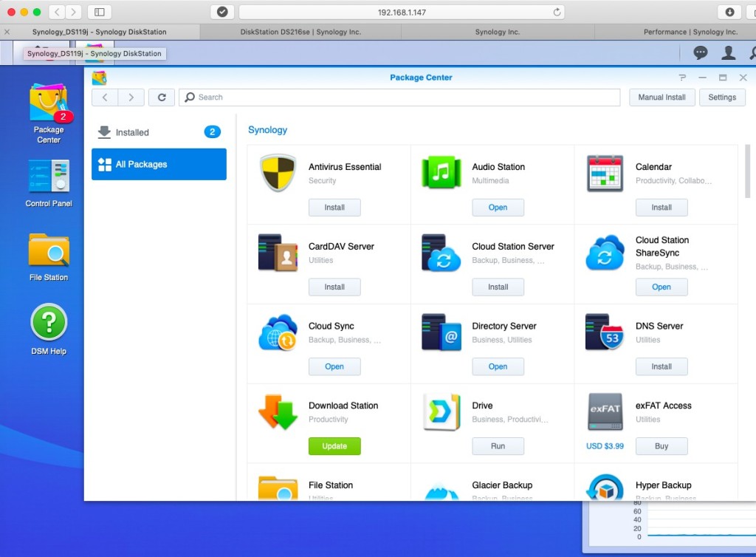Click Safari back navigation arrow

coord(57,12)
